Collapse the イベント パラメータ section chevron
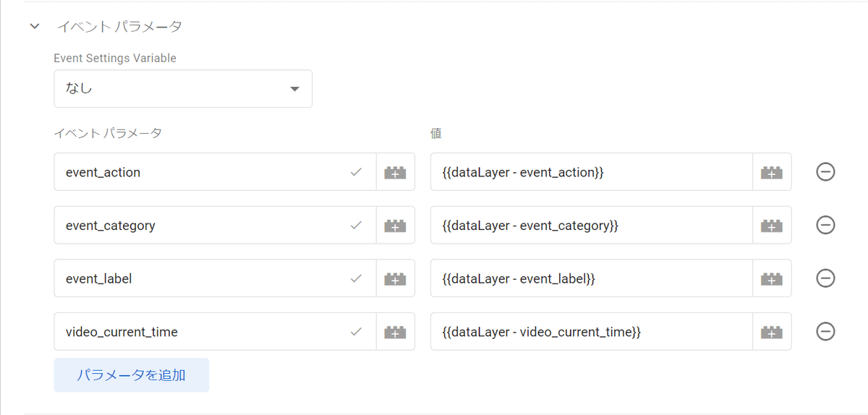The height and width of the screenshot is (415, 868). 34,27
